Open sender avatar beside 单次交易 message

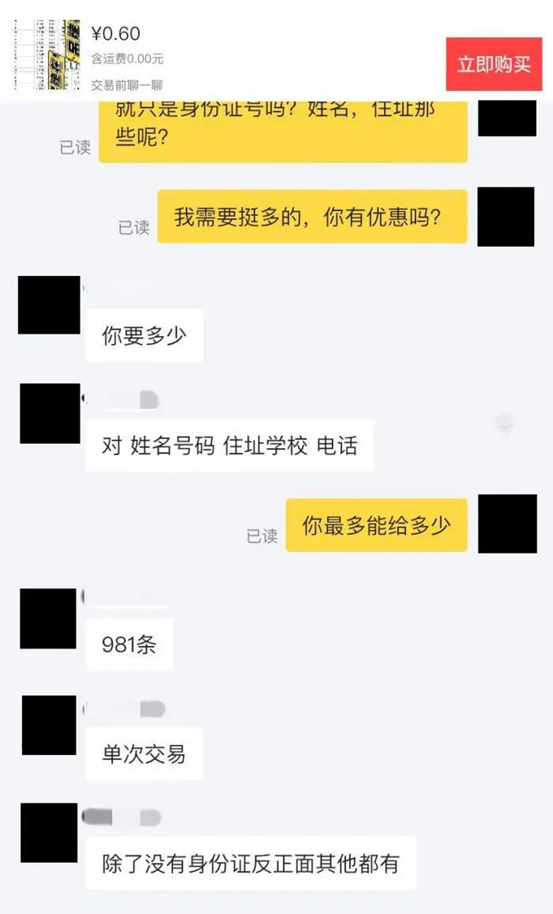click(49, 725)
